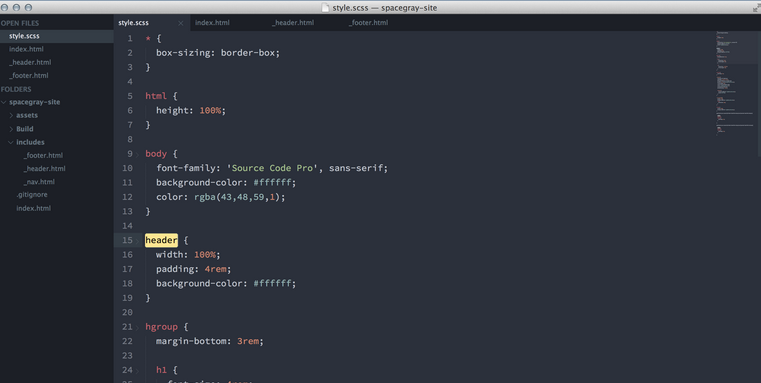Viewport: 761px width, 383px height.
Task: Select the style.scss tab
Action: point(133,22)
